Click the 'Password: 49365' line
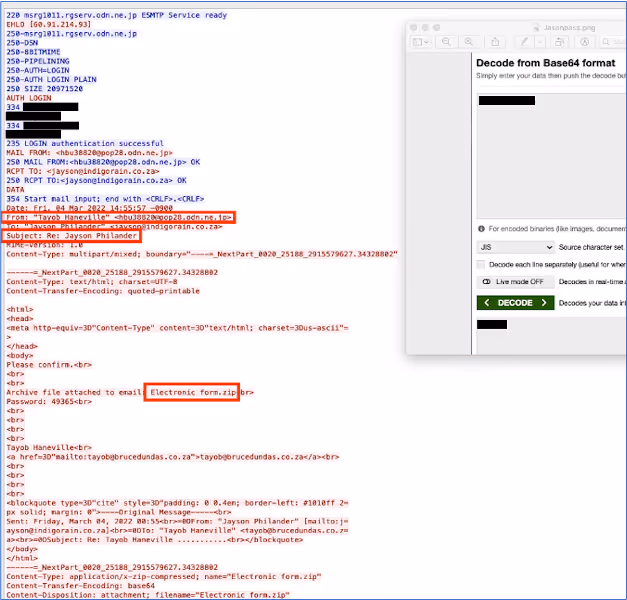This screenshot has width=627, height=600. coord(49,402)
